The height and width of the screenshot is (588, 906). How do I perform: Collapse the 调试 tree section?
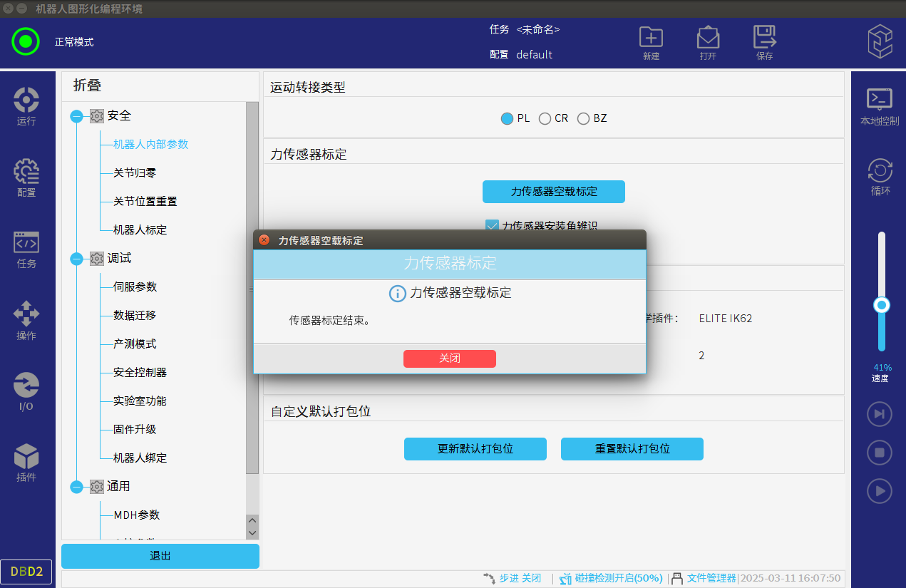tap(77, 259)
